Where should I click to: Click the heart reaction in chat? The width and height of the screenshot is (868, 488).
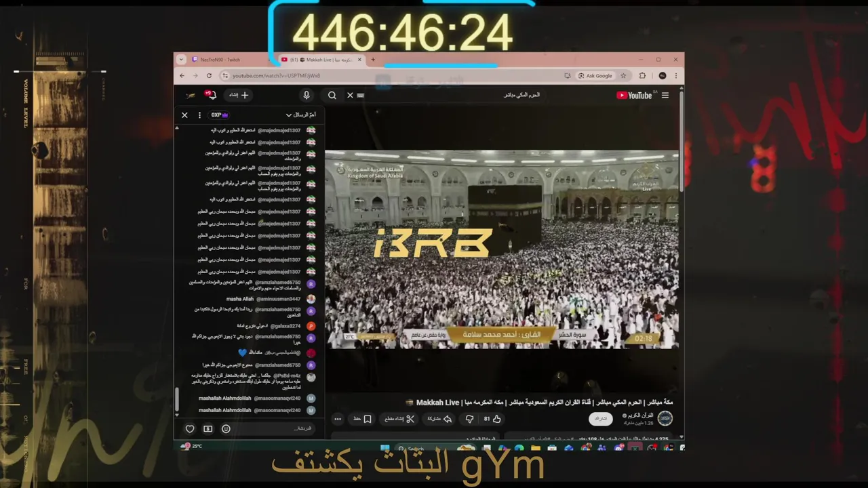click(x=190, y=428)
